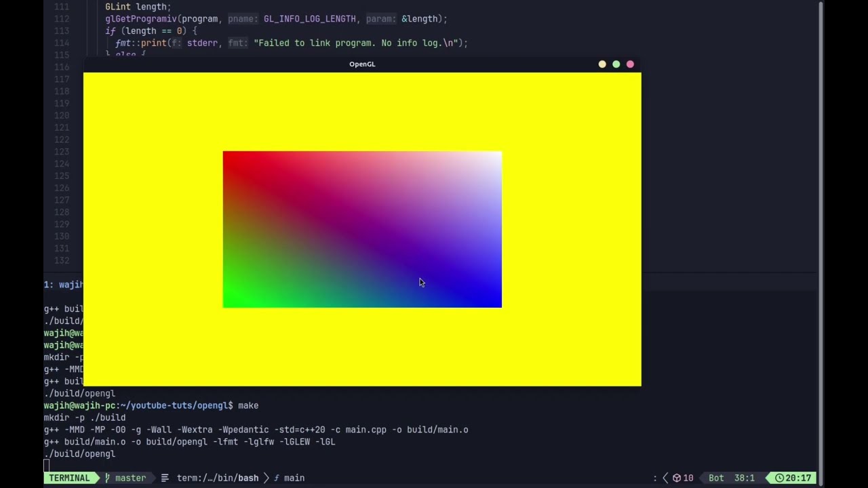Click the diagnostics count 10 in status line

pos(688,478)
